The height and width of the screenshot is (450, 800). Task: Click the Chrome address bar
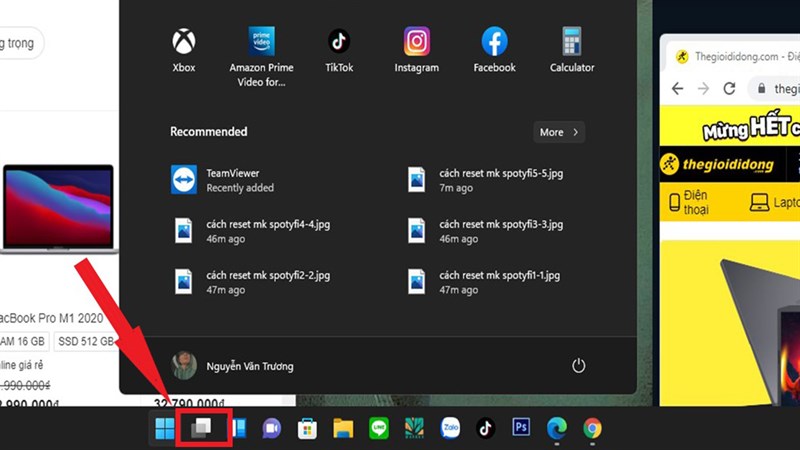click(776, 89)
